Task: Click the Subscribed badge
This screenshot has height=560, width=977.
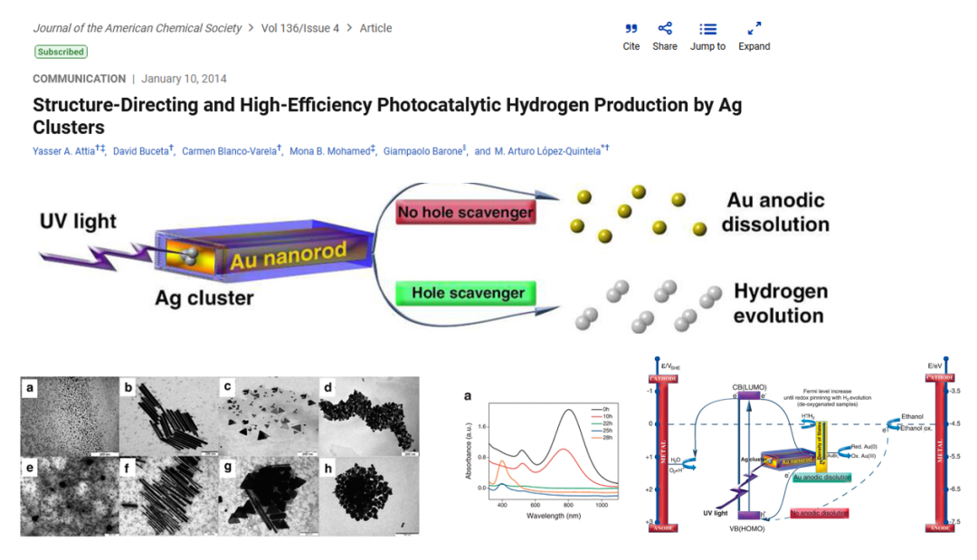Action: click(x=61, y=52)
